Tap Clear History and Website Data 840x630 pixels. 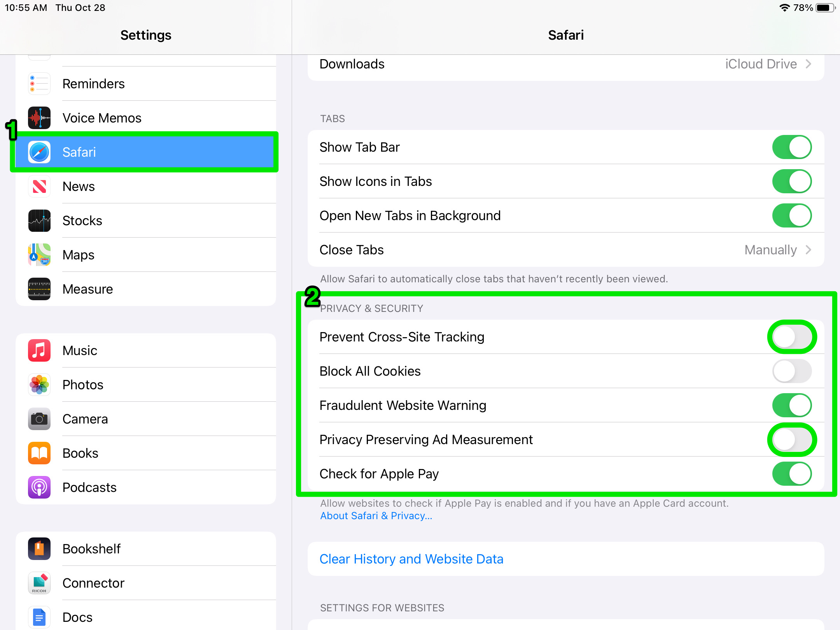coord(411,559)
